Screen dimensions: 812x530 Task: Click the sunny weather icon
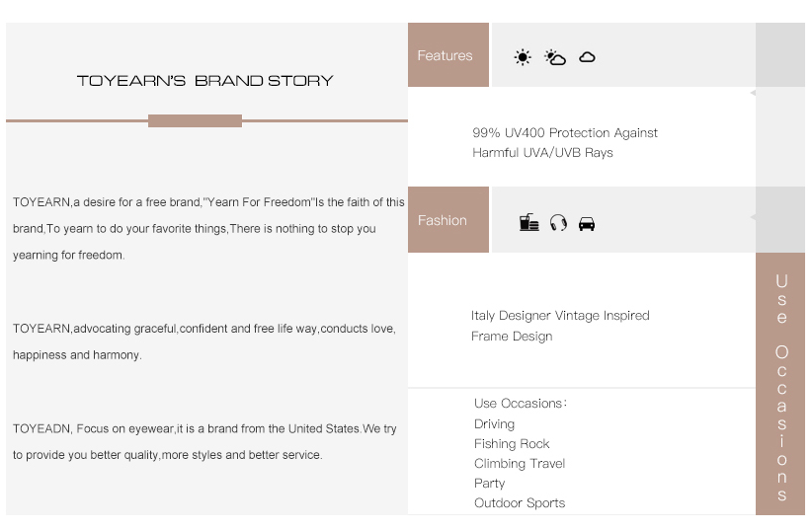coord(523,57)
